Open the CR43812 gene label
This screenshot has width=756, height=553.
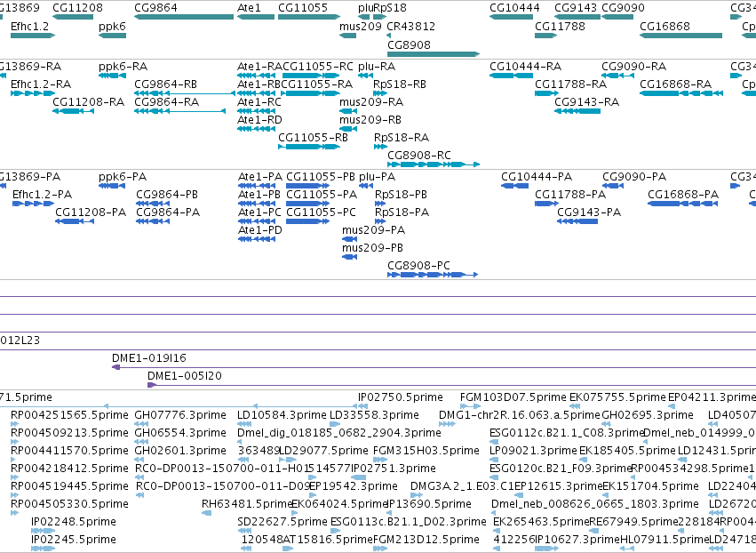[x=410, y=27]
